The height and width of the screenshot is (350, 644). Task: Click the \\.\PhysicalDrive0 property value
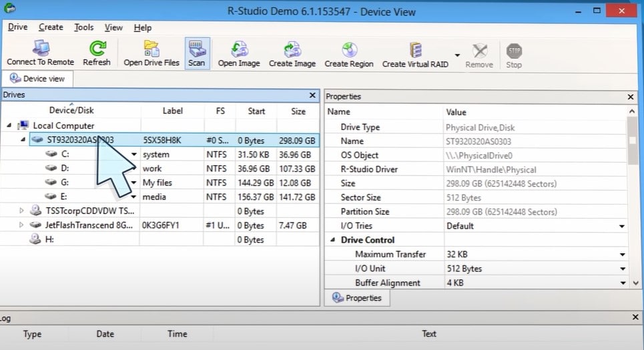(x=479, y=155)
